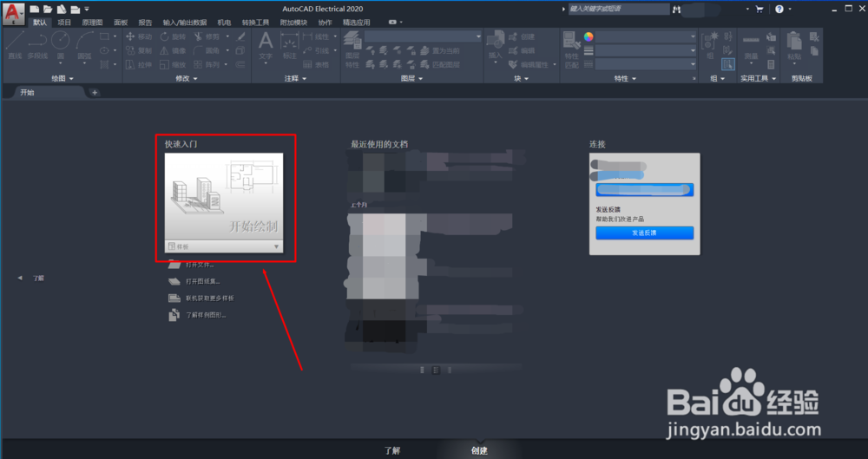Click the 打开图纸集 link
The width and height of the screenshot is (868, 459).
tap(194, 281)
